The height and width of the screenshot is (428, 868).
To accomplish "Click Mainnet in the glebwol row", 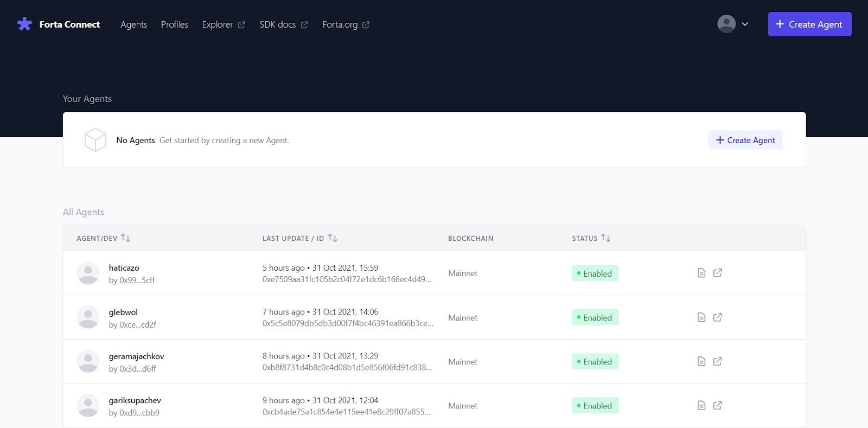I will (x=463, y=317).
